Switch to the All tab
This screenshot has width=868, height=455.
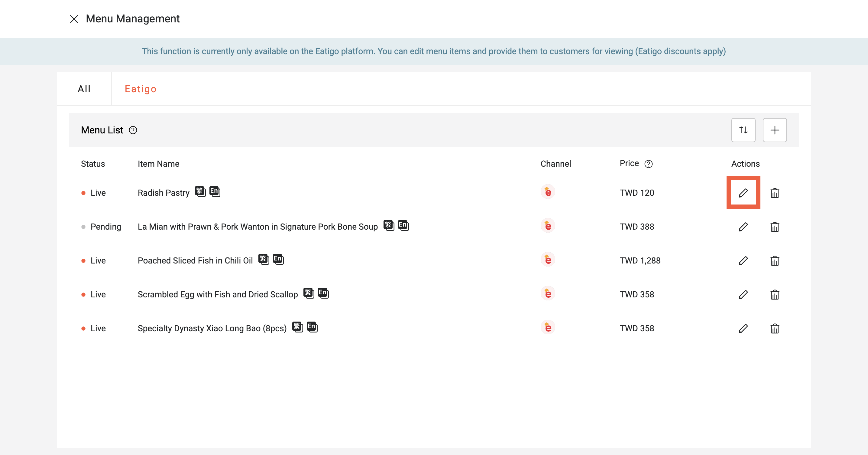(x=84, y=89)
